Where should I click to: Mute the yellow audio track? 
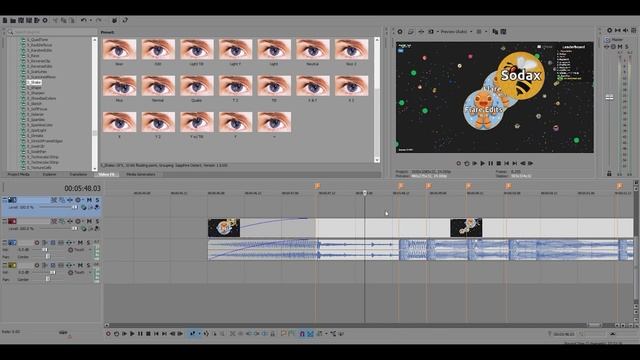click(80, 265)
